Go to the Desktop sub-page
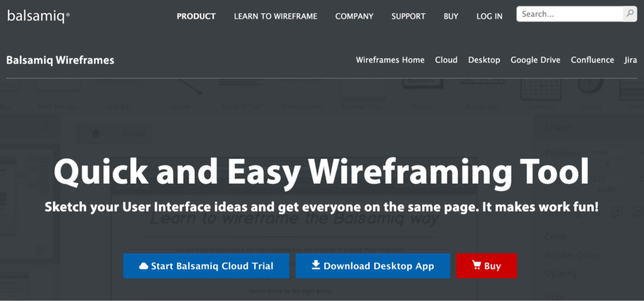The height and width of the screenshot is (301, 644). tap(484, 60)
